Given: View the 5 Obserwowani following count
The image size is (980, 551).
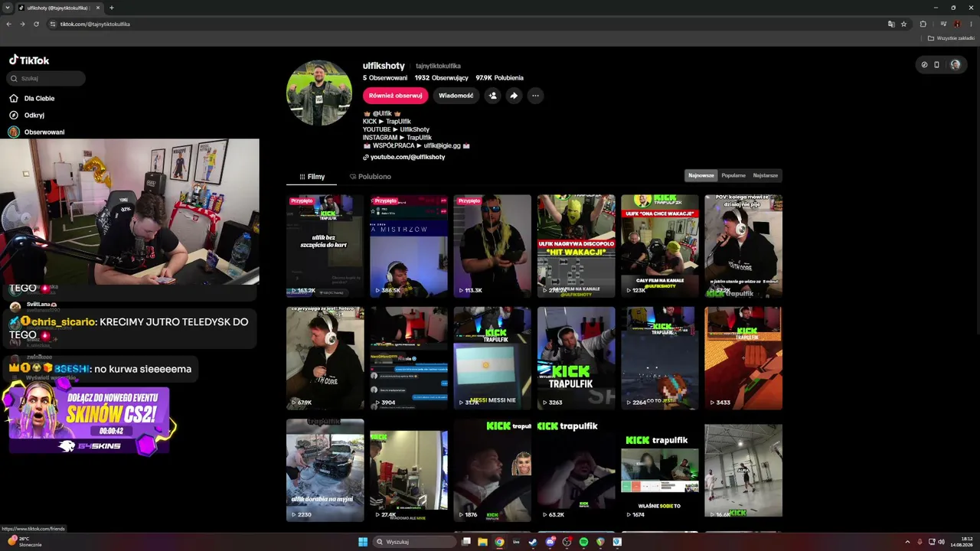Looking at the screenshot, I should click(385, 78).
